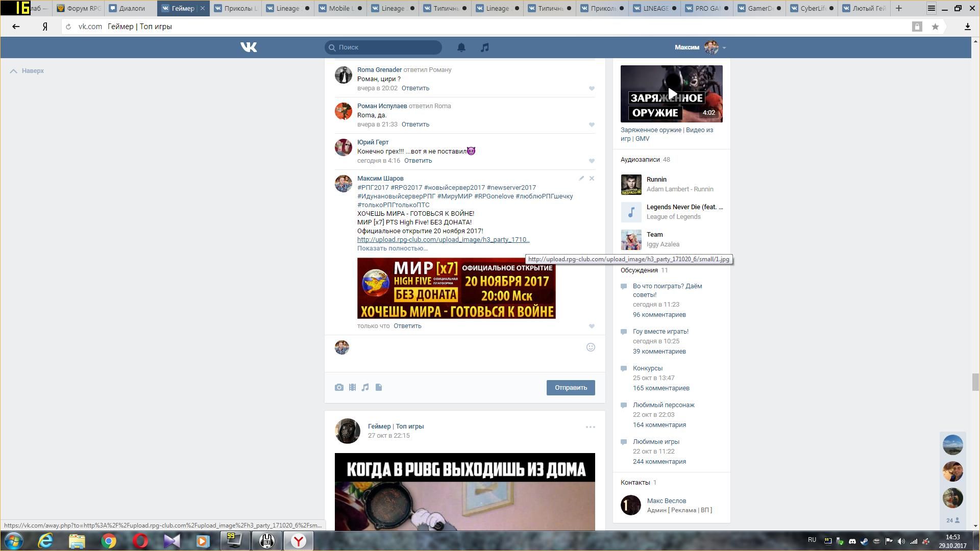Open post options three-dot menu
Image resolution: width=980 pixels, height=551 pixels.
(590, 427)
